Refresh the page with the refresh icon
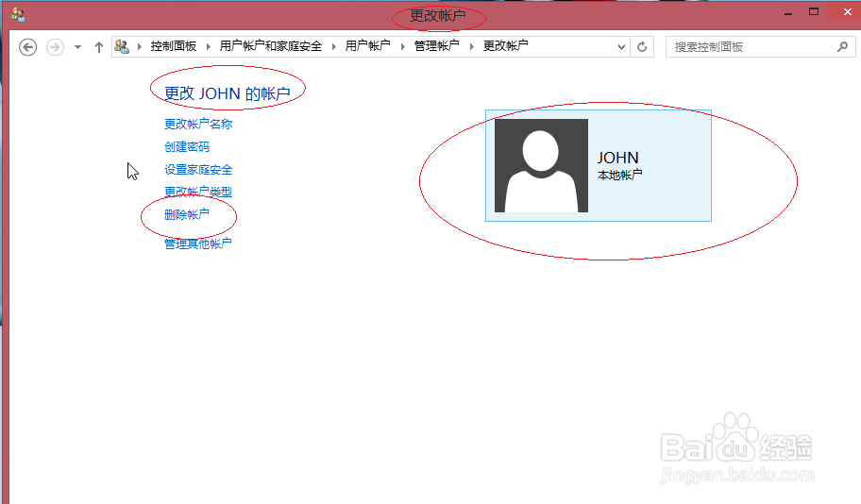Screen dimensions: 861x504 (x=642, y=47)
